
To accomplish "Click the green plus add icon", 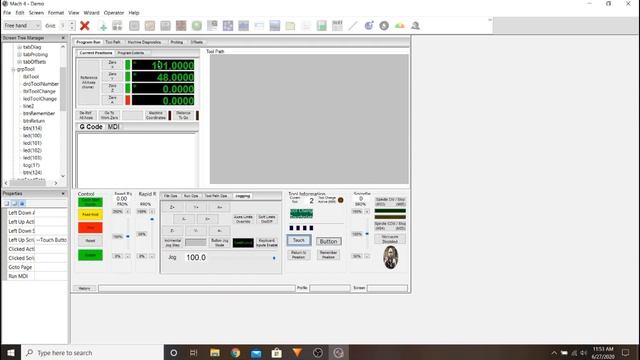I will pyautogui.click(x=103, y=26).
